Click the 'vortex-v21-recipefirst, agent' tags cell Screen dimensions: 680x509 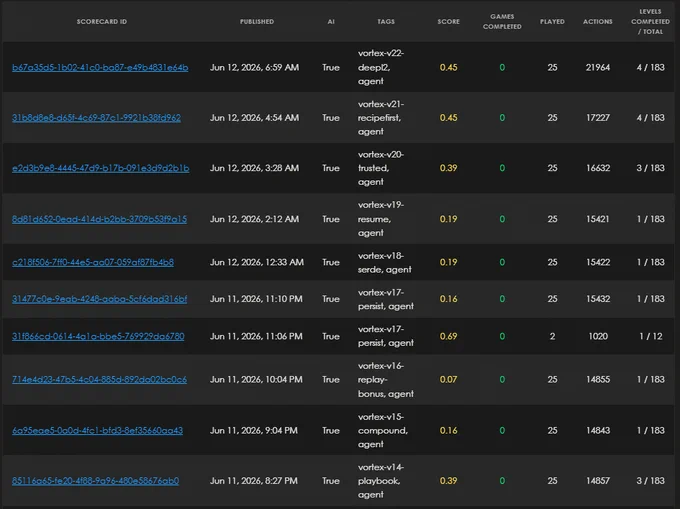tap(381, 117)
